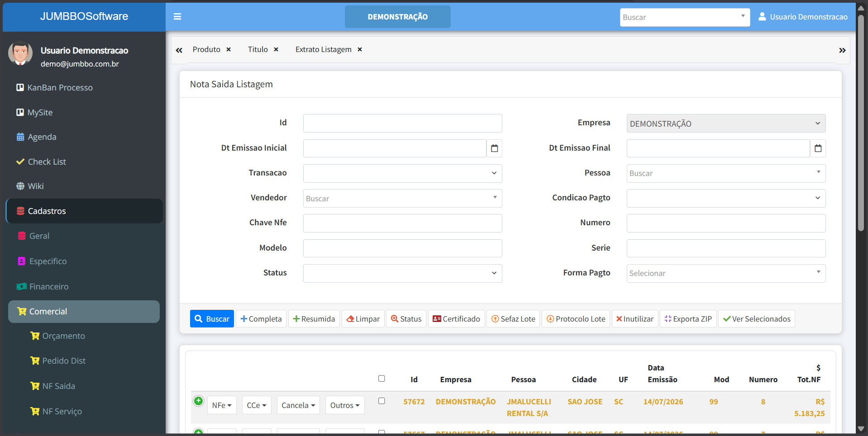Screen dimensions: 868x436
Task: Open the Transacao dropdown
Action: [402, 173]
